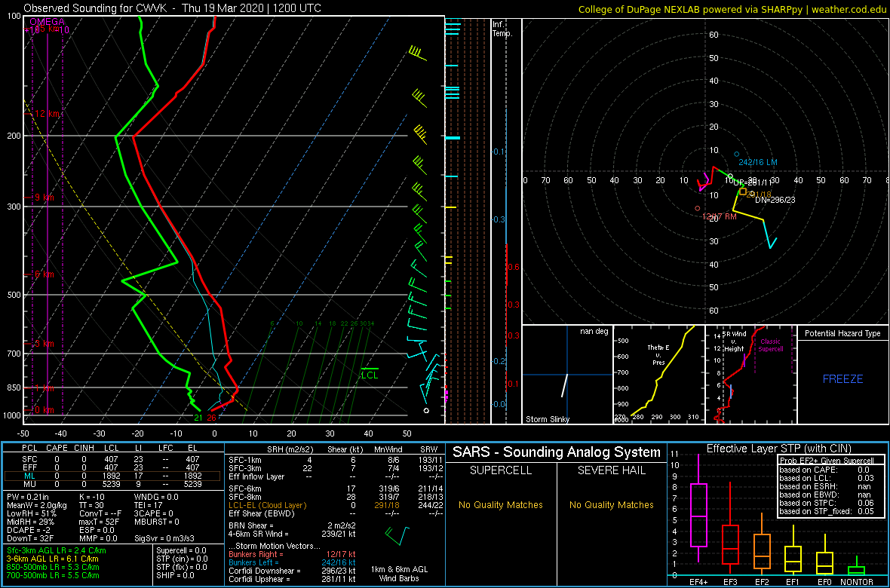Click the DownT = 32F value
This screenshot has width=890, height=588.
click(29, 538)
